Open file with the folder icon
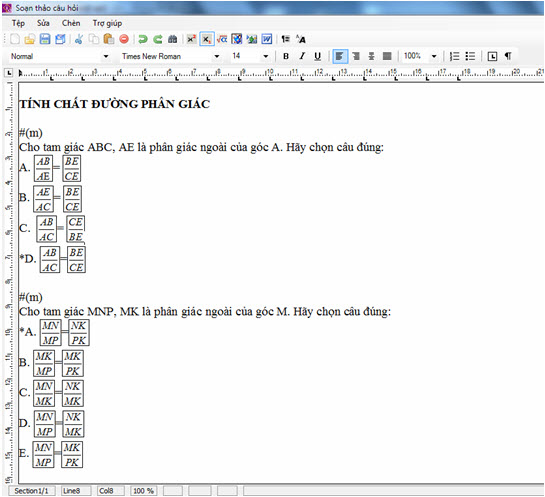 coord(30,39)
